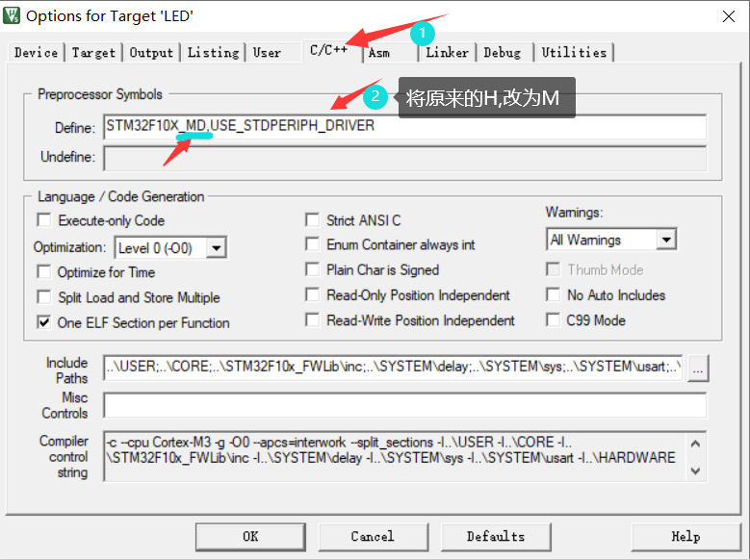Viewport: 750px width, 560px height.
Task: Restore settings with Defaults button
Action: pyautogui.click(x=496, y=537)
